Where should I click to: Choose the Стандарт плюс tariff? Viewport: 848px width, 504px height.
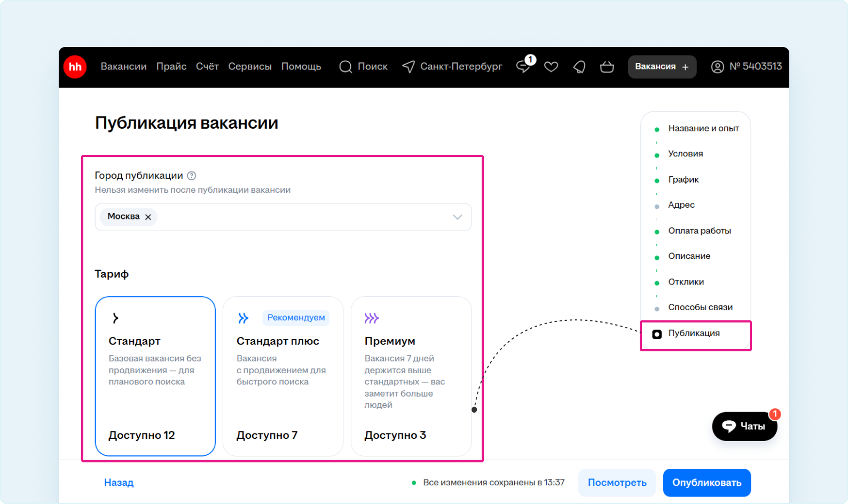click(x=282, y=376)
